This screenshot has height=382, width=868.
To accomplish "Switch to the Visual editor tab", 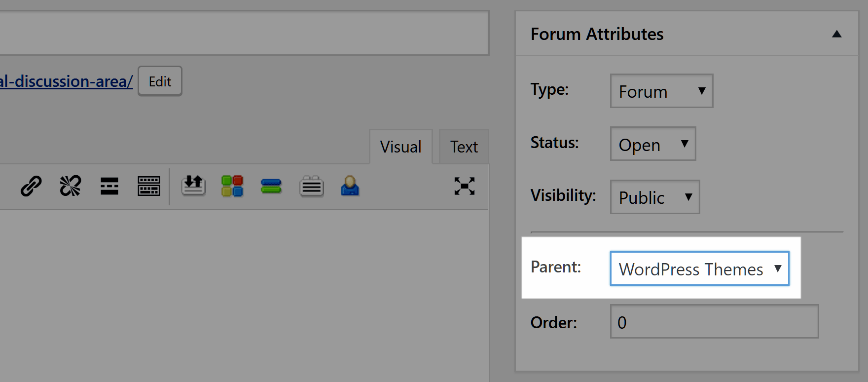I will point(400,147).
